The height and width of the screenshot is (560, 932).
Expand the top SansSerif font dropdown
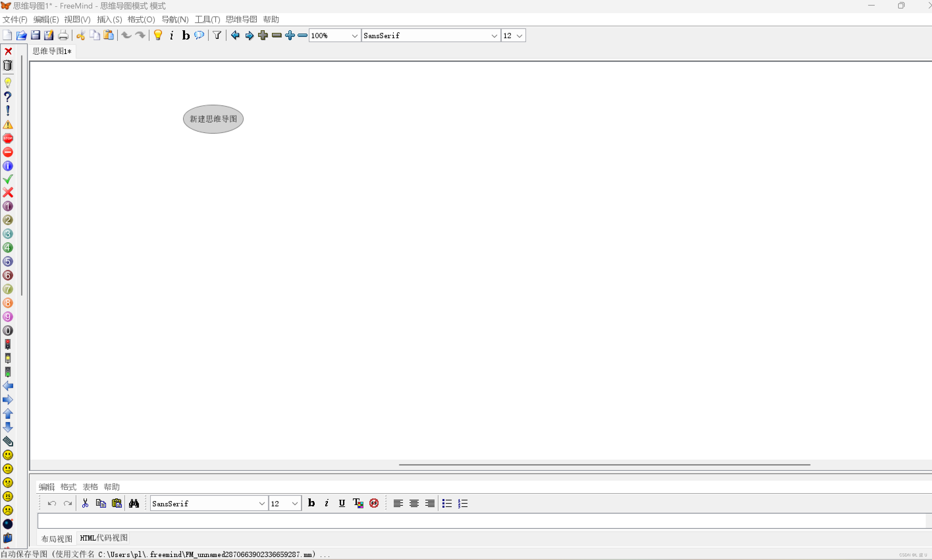tap(494, 36)
